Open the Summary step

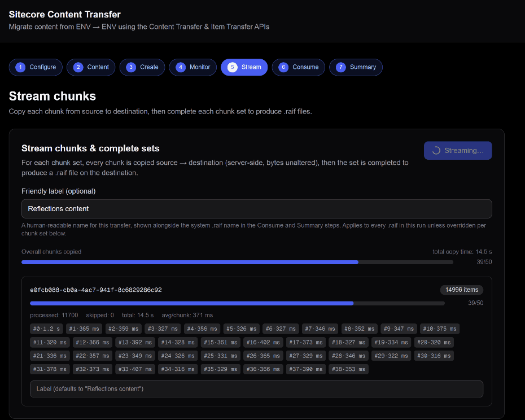click(x=356, y=67)
